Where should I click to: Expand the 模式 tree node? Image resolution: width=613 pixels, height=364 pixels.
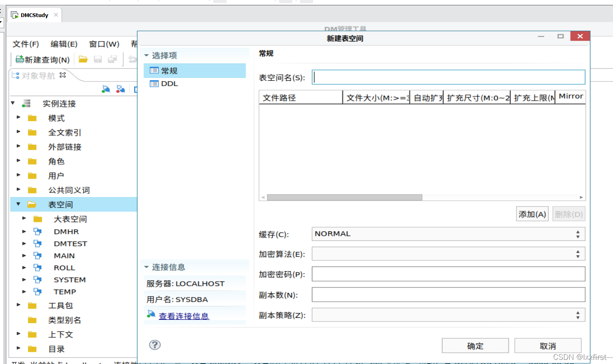click(18, 118)
